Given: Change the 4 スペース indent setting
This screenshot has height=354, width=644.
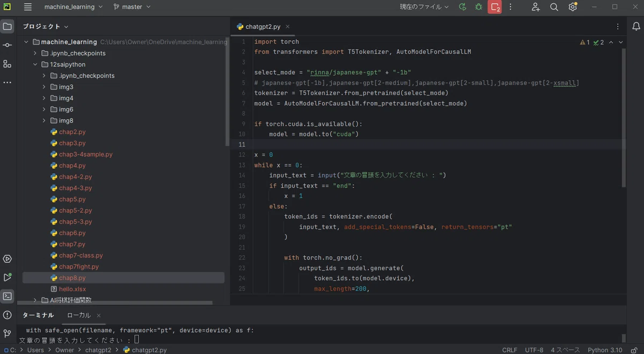Looking at the screenshot, I should pos(565,350).
